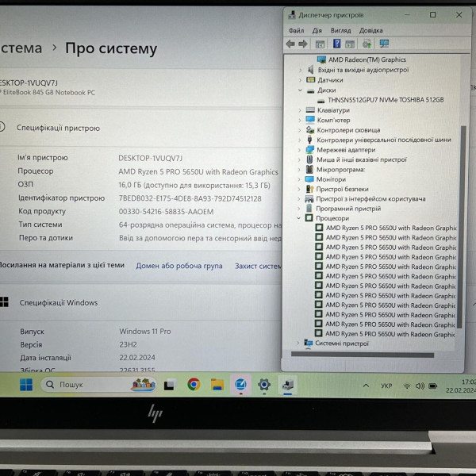Click Пристрої з інтерфейсом користувача label
Screen dimensions: 476x476
coord(370,199)
